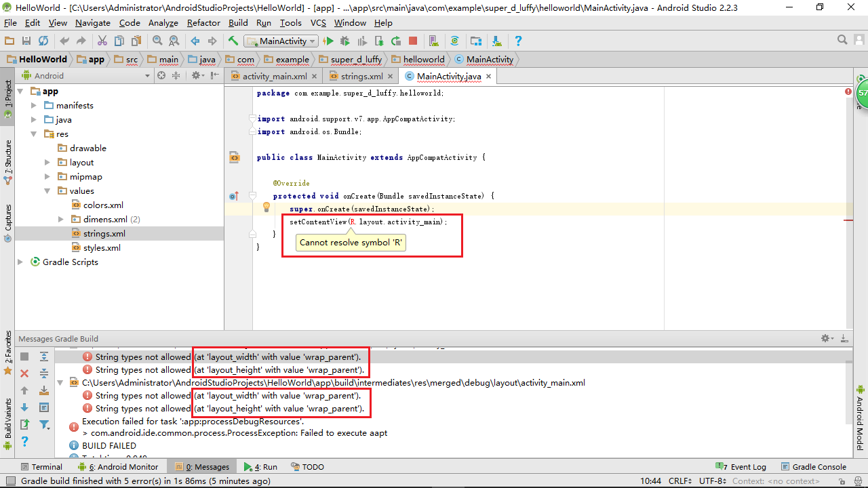The height and width of the screenshot is (488, 868).
Task: Click the Redo arrow icon
Action: 81,41
